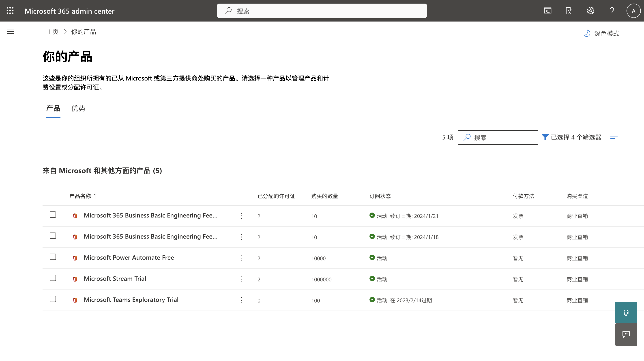Check the box for the 2024/1/18 subscription row

[53, 236]
